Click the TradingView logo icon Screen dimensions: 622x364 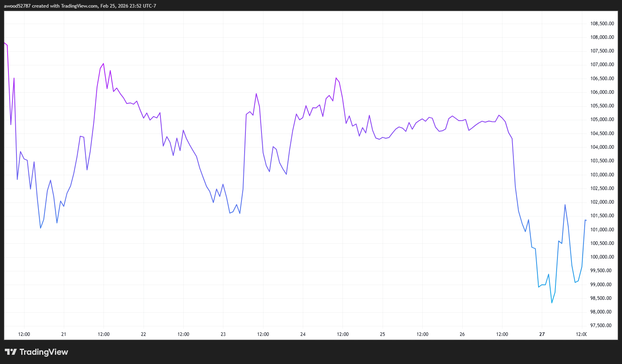[12, 352]
